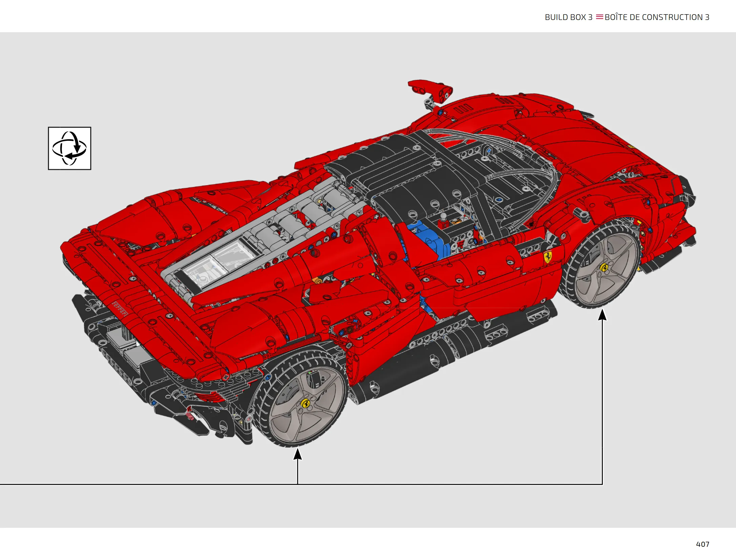Click the red side mirror on the car
Screen dimensions: 736x560
(x=430, y=91)
